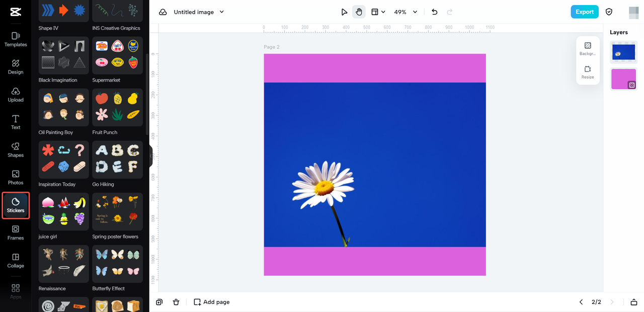Go to the previous page arrow
The width and height of the screenshot is (644, 312).
point(581,302)
